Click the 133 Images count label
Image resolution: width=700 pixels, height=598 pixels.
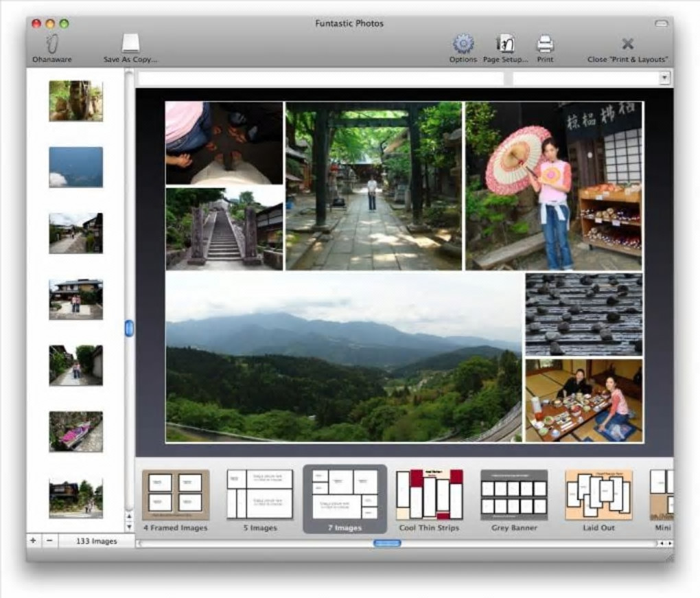point(97,541)
